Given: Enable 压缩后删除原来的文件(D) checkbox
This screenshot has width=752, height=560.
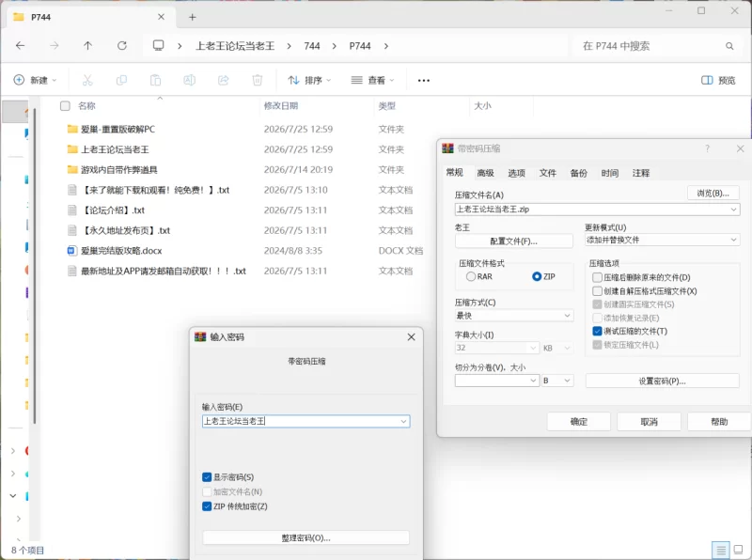Looking at the screenshot, I should [597, 277].
